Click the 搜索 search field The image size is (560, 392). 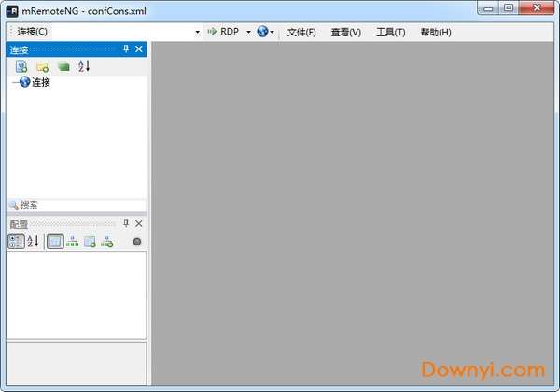pos(77,205)
